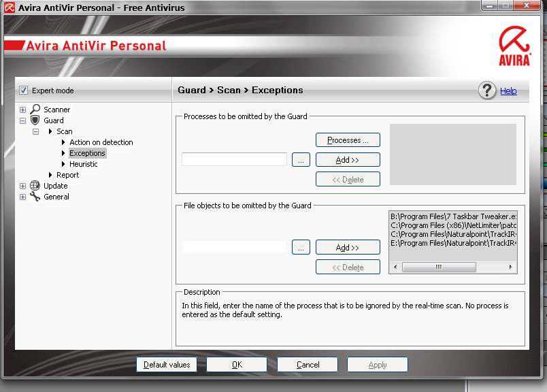
Task: Click the red AVIRA umbrella logo
Action: 514,46
